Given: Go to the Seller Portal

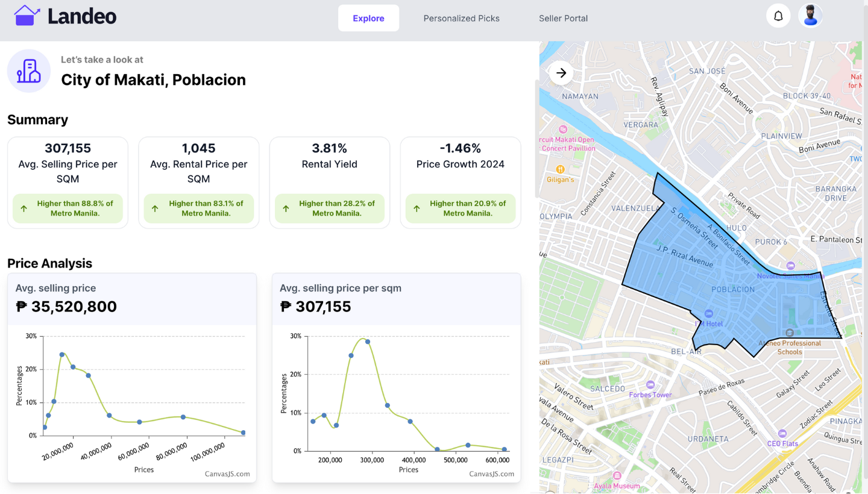Looking at the screenshot, I should [x=563, y=18].
